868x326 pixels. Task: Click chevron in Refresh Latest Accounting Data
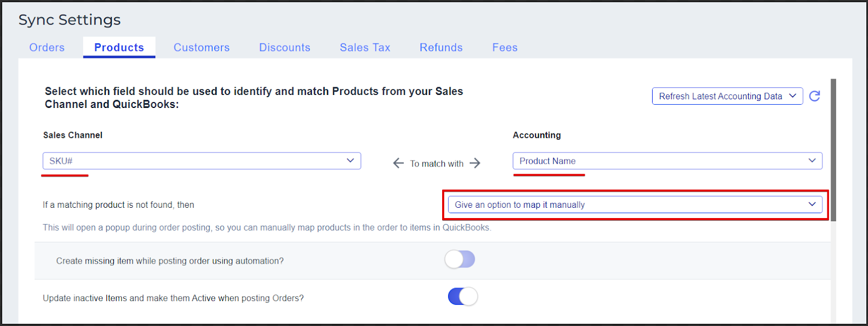(x=793, y=96)
